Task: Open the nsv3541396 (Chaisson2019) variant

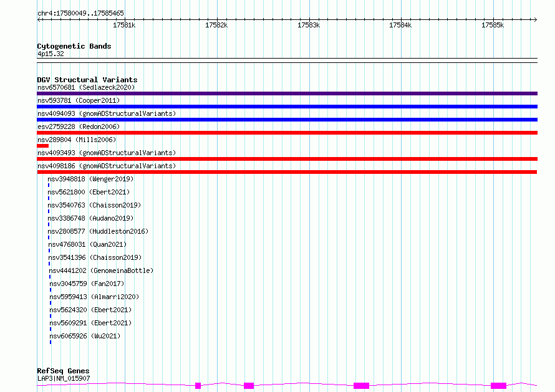Action: coord(95,257)
